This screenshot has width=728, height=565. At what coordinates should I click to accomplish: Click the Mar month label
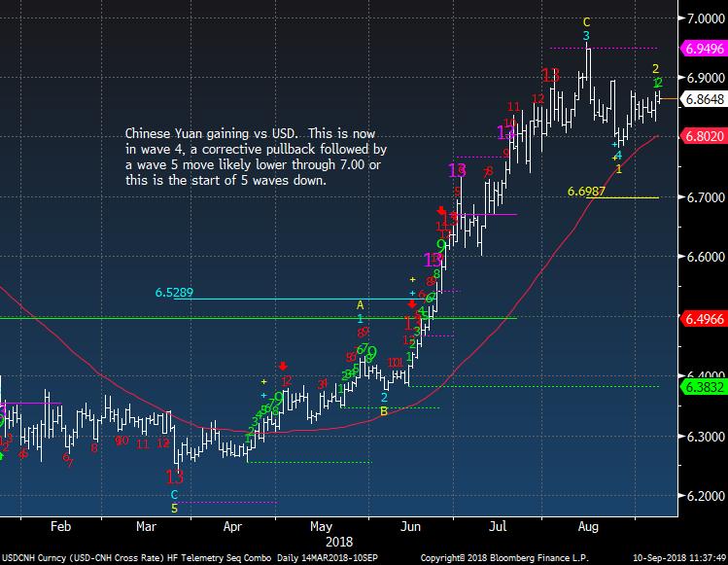146,526
